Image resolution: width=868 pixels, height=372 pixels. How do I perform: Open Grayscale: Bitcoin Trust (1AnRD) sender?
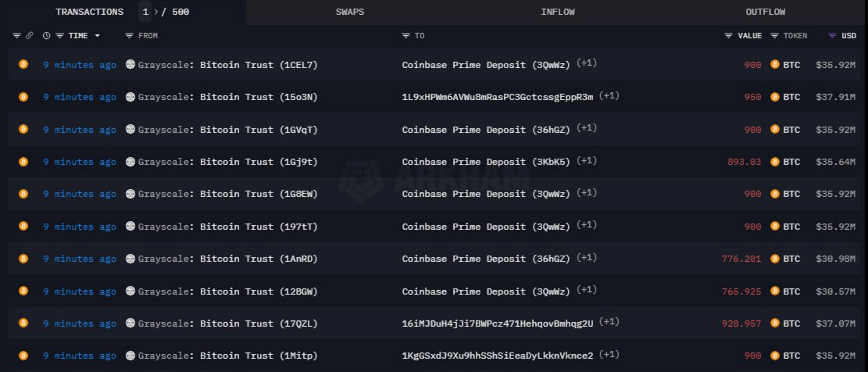point(227,259)
